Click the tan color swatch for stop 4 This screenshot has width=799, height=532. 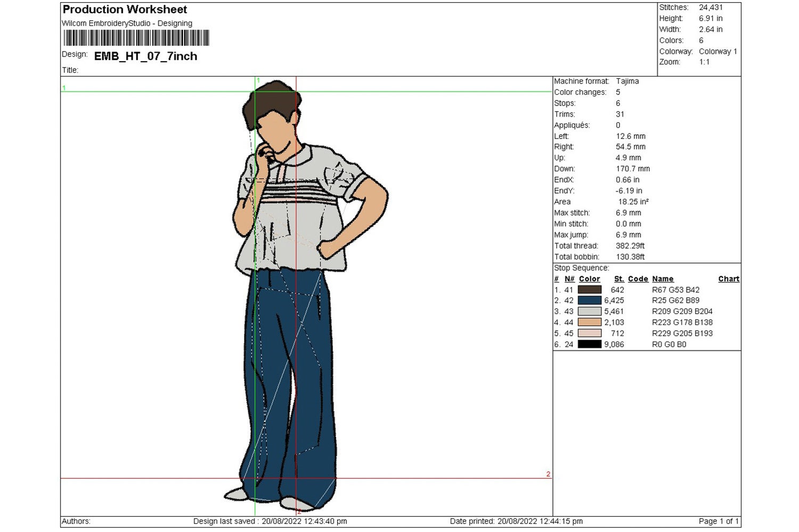(x=589, y=322)
